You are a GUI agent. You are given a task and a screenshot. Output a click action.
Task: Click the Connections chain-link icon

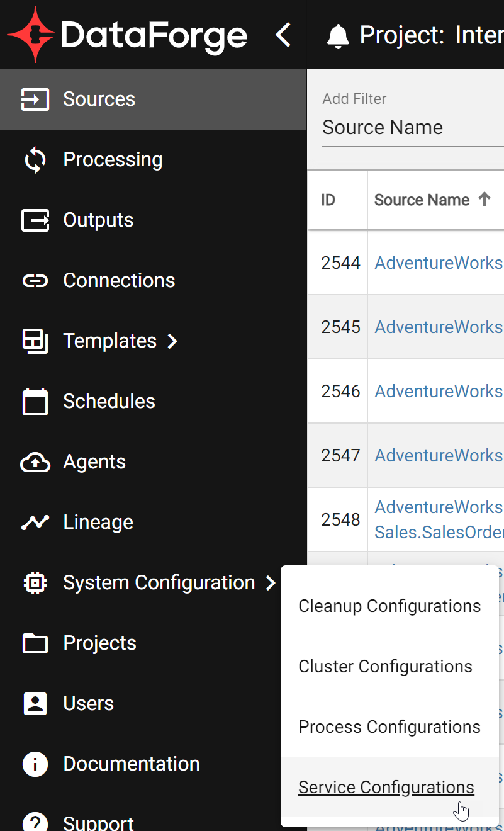click(x=35, y=281)
